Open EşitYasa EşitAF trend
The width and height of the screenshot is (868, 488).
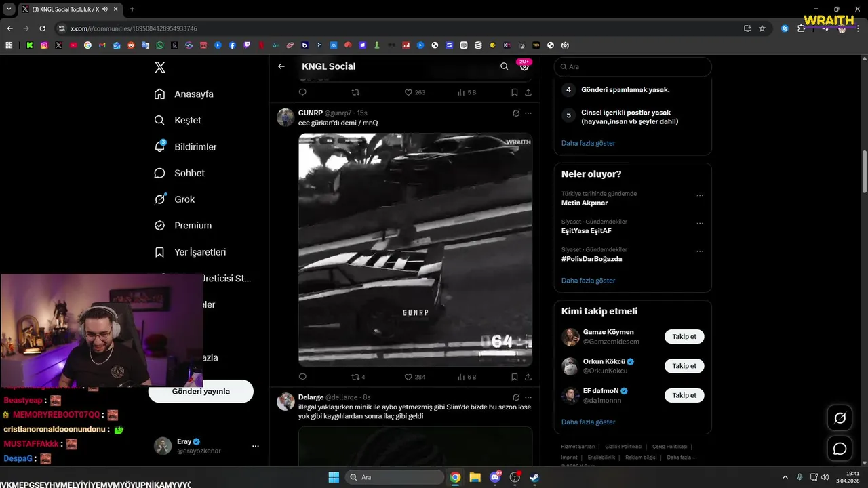tap(586, 230)
